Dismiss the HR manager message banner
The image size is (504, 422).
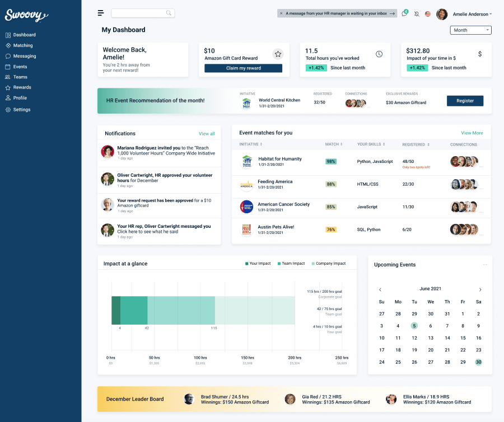point(281,13)
